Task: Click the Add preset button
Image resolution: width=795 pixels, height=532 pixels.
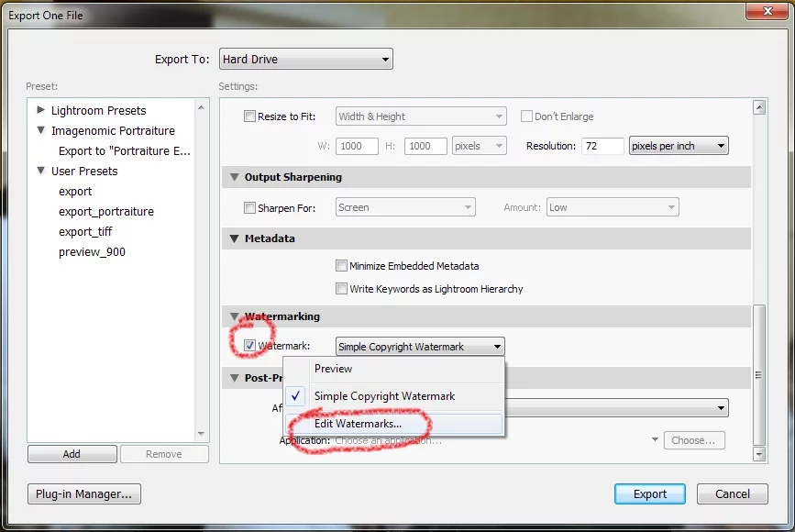Action: (72, 454)
